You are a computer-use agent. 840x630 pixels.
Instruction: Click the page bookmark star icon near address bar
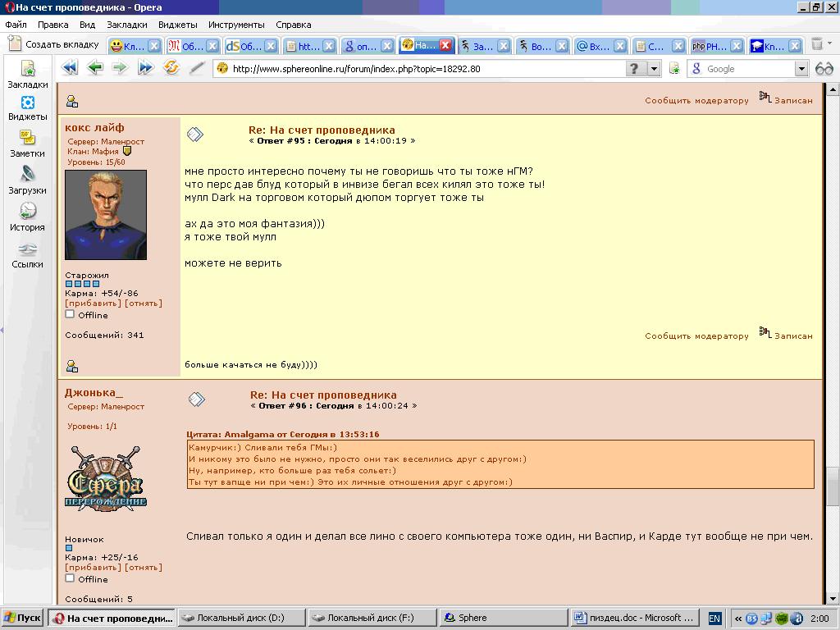point(674,69)
